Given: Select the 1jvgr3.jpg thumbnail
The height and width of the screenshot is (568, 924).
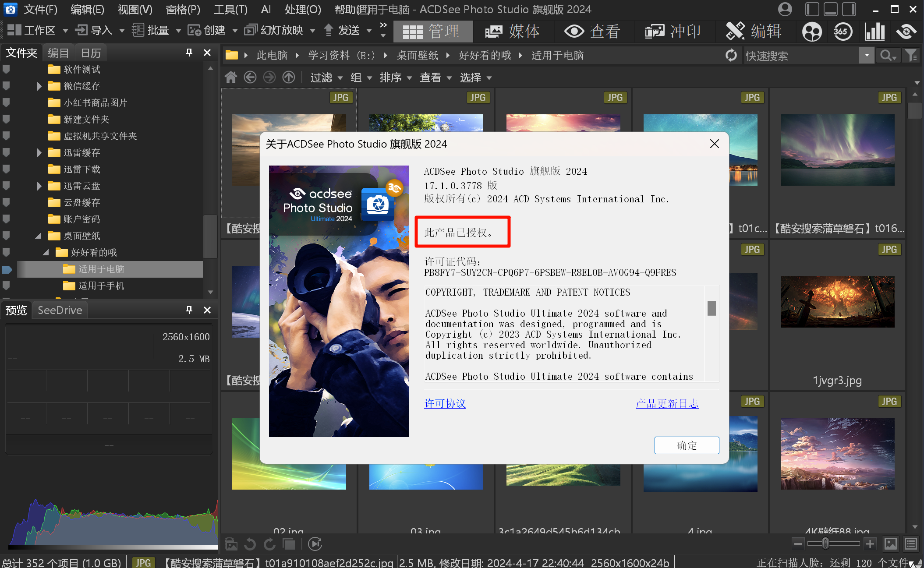Looking at the screenshot, I should point(837,302).
